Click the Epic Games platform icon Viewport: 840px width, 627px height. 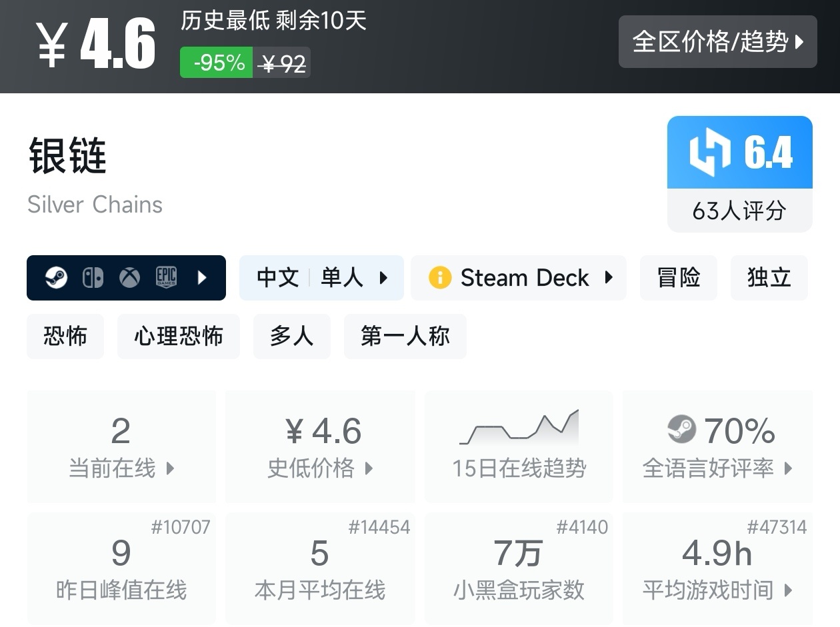[x=166, y=278]
